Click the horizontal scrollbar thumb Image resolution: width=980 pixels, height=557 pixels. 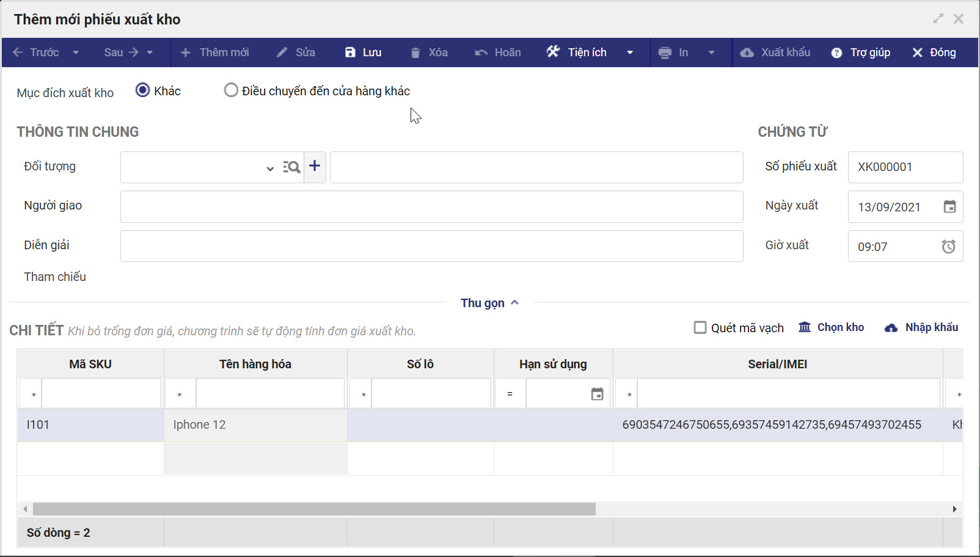(314, 509)
